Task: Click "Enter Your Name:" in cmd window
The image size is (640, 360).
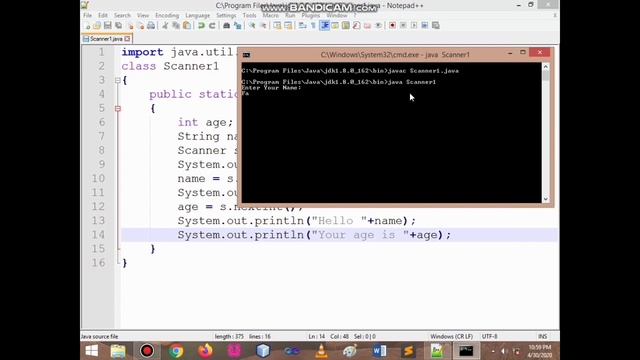Action: (271, 88)
